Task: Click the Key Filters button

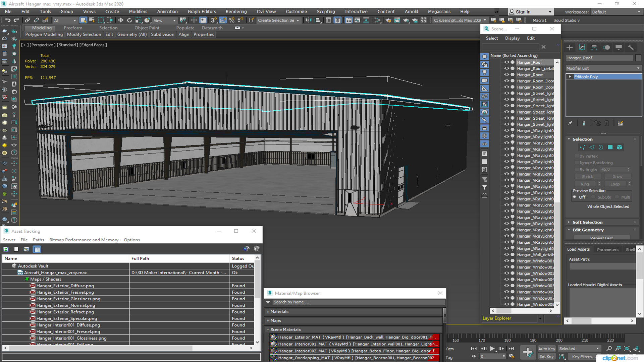Action: point(584,357)
